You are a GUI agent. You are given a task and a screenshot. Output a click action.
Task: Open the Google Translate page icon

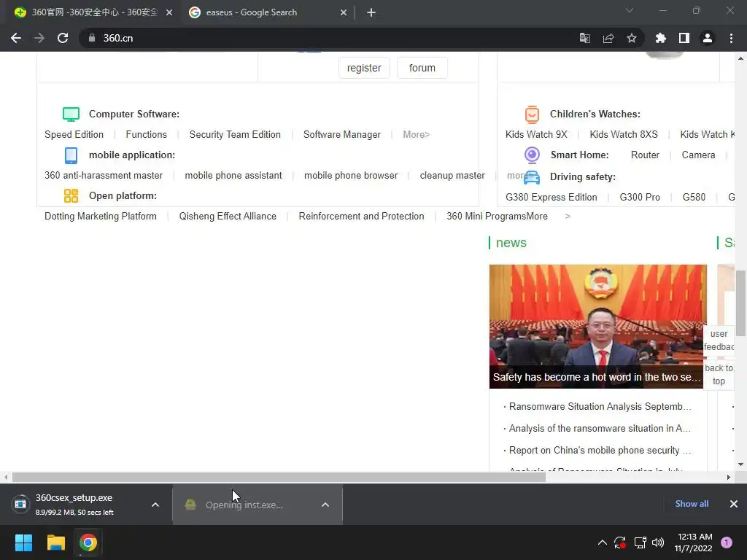coord(584,38)
